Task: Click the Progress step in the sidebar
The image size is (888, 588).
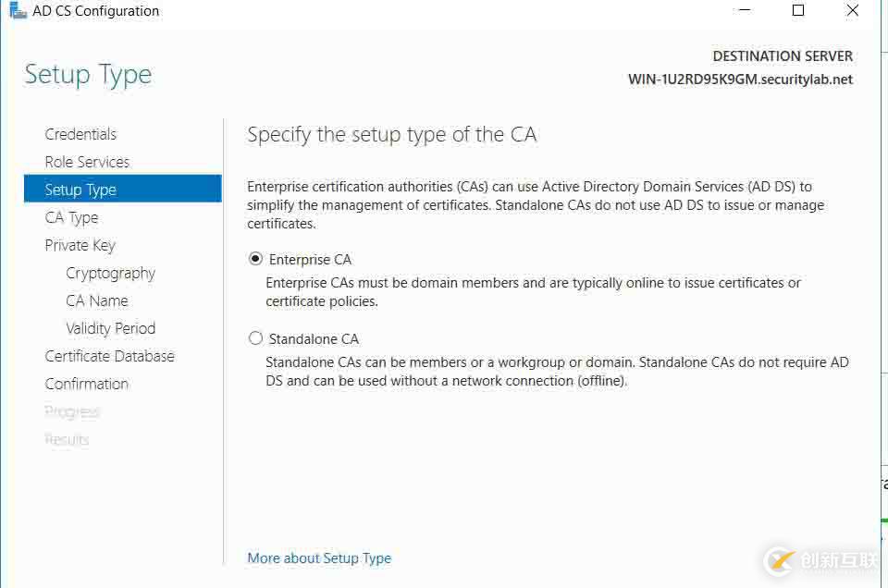Action: [72, 411]
